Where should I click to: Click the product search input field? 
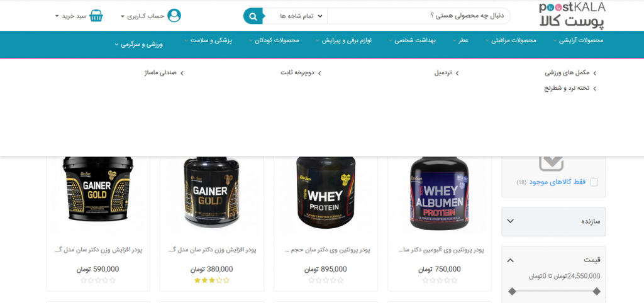click(418, 16)
